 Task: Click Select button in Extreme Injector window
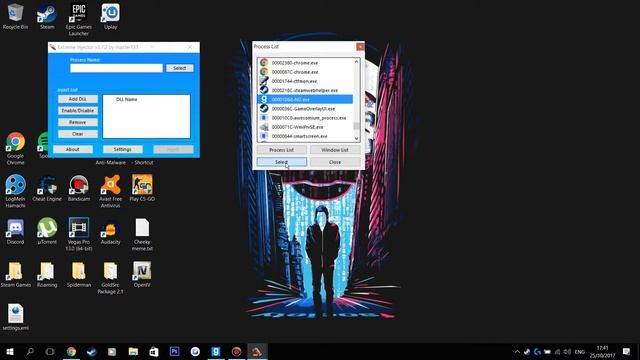pyautogui.click(x=180, y=68)
